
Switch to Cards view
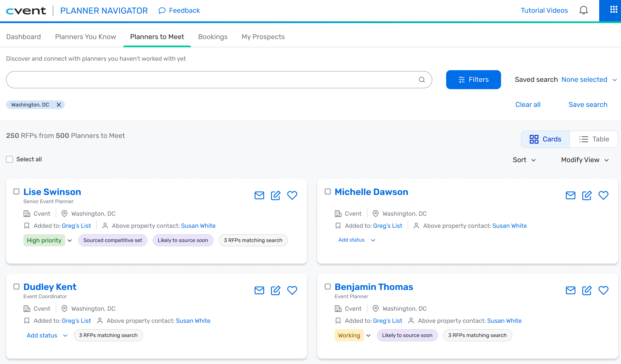(x=545, y=139)
